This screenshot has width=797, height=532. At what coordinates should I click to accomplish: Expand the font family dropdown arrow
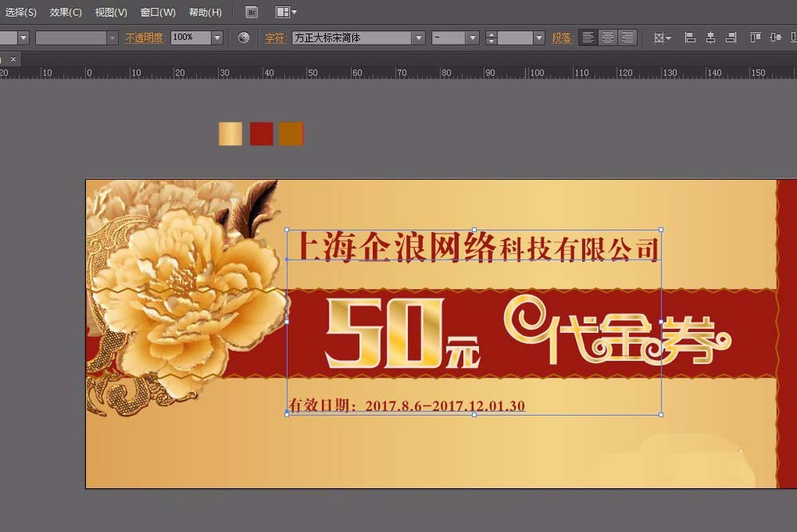[419, 37]
